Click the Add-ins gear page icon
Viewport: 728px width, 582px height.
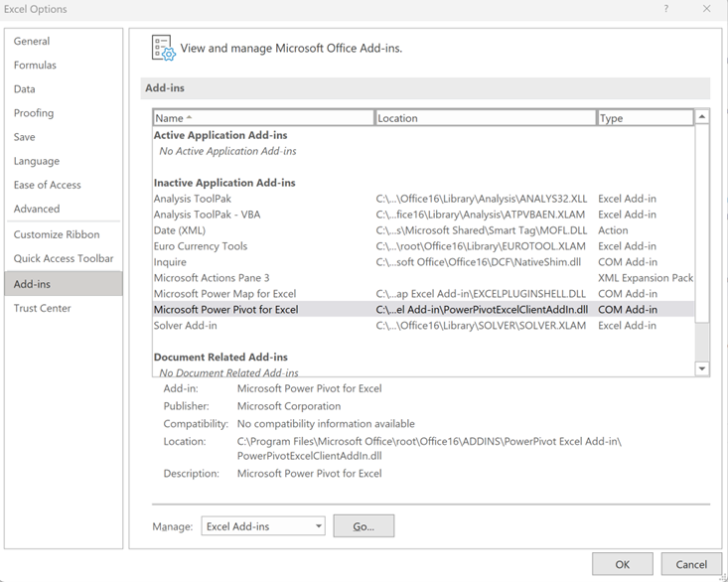164,49
